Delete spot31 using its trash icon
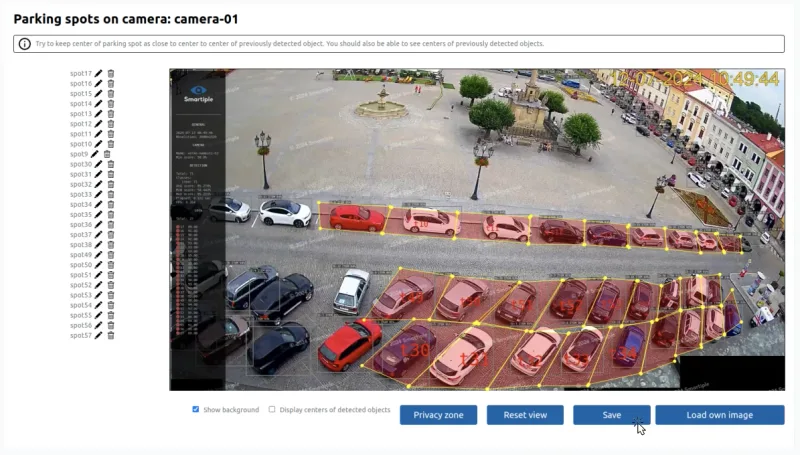This screenshot has height=455, width=800. point(111,174)
